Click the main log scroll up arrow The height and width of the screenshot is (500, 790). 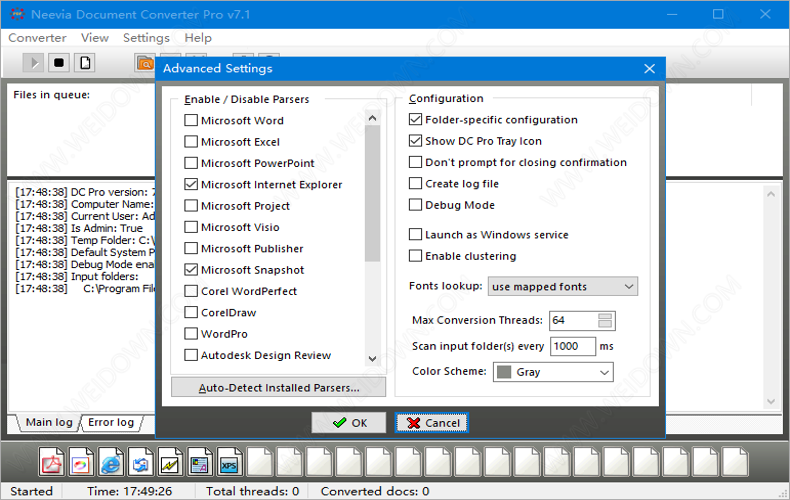point(771,194)
